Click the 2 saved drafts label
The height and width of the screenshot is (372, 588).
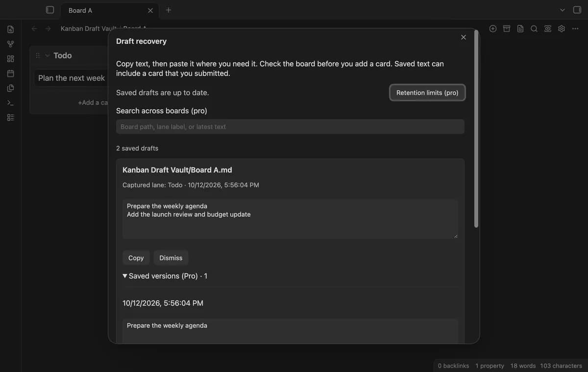coord(137,148)
